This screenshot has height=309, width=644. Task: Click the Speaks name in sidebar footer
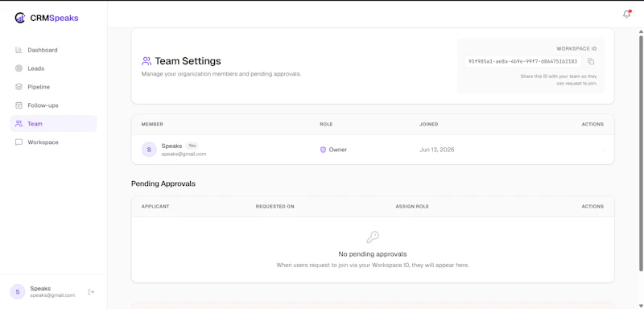click(x=40, y=289)
